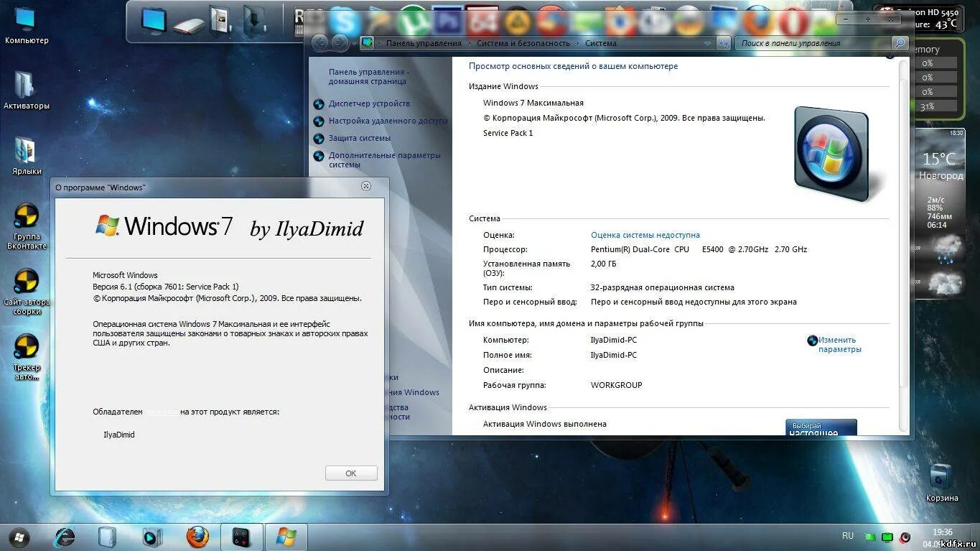Close the О программе Windows dialog
Image resolution: width=980 pixels, height=551 pixels.
click(366, 186)
